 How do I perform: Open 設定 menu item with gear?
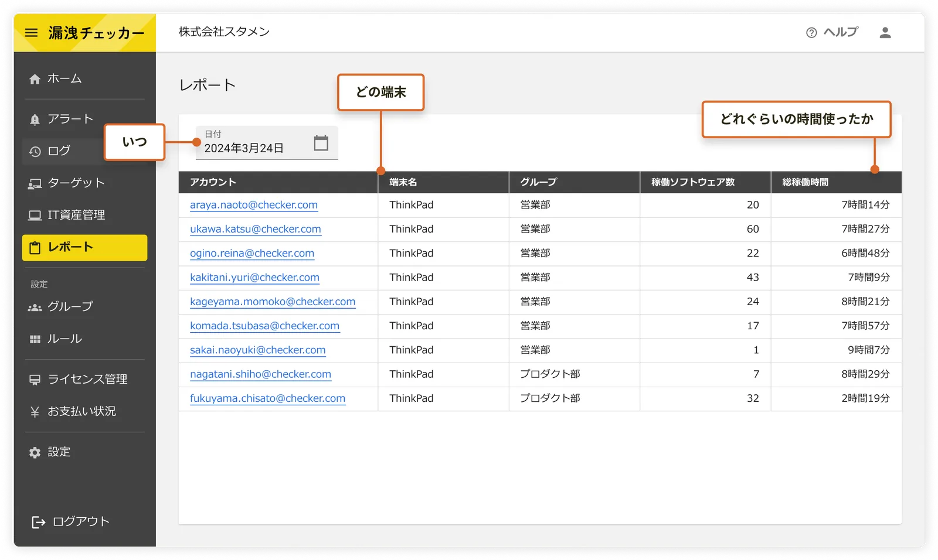click(x=85, y=452)
